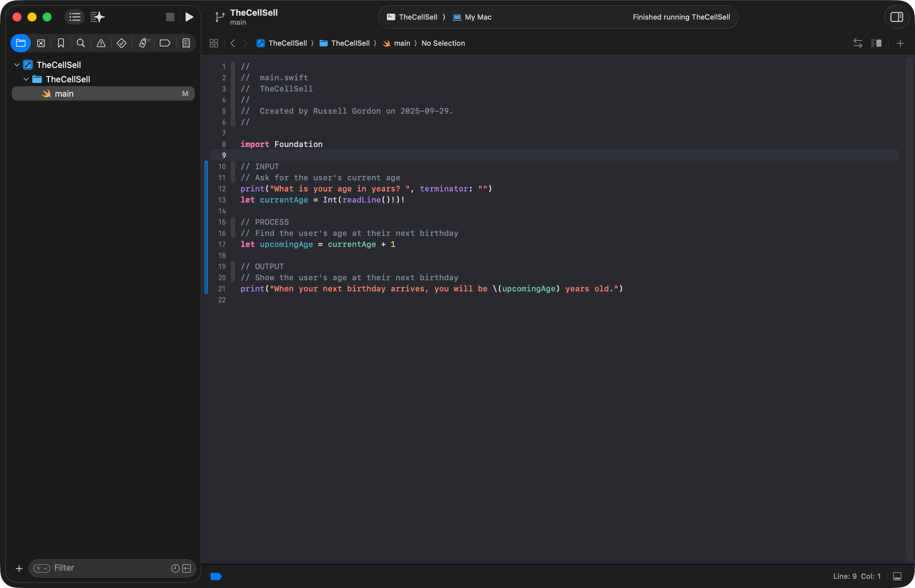Open the Report navigator icon
Screen dimensions: 915x588
pyautogui.click(x=186, y=43)
